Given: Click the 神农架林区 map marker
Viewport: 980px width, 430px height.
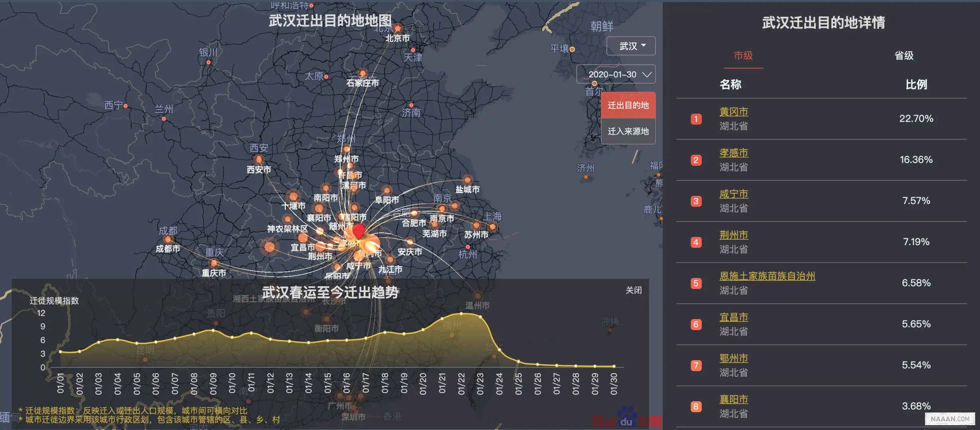Looking at the screenshot, I should click(287, 219).
